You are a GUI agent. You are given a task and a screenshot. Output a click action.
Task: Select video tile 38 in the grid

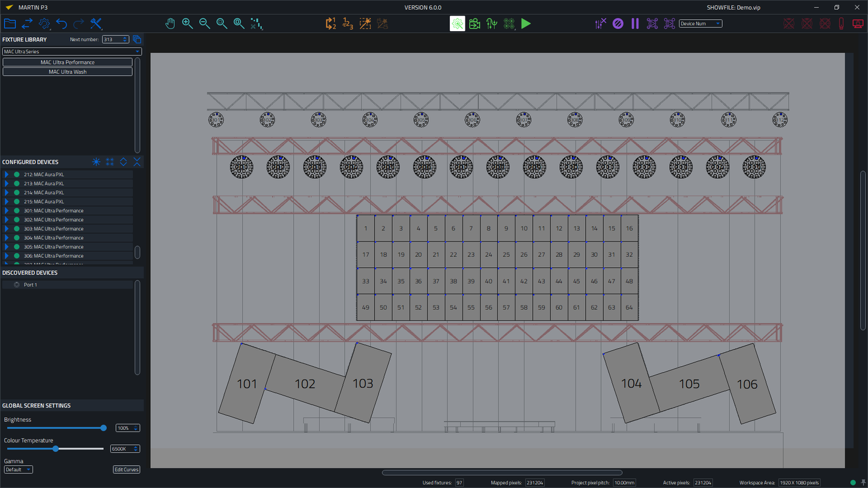[x=454, y=281]
